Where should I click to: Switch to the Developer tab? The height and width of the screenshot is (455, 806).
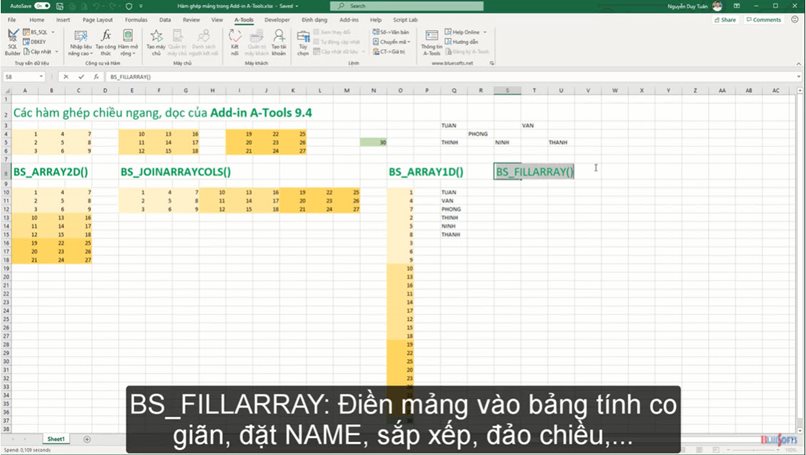pyautogui.click(x=277, y=20)
